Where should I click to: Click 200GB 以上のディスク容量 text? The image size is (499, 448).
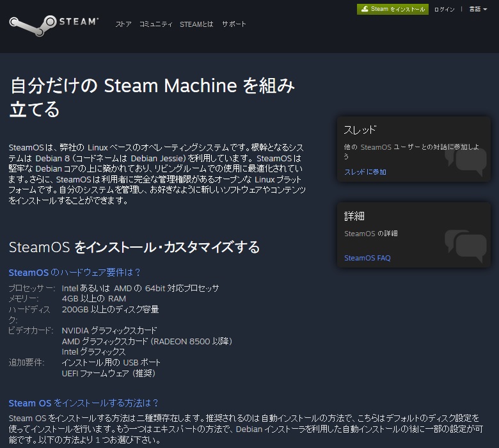[110, 309]
